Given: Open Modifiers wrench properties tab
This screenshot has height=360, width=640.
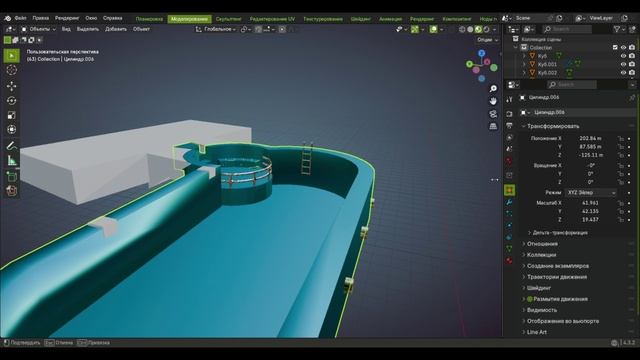Looking at the screenshot, I should pyautogui.click(x=509, y=202).
